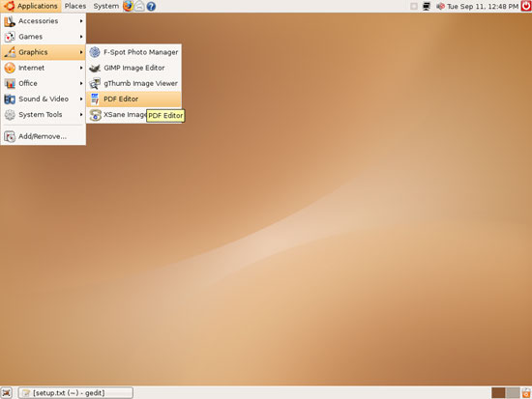
Task: Launch Firefox from the top panel icon
Action: 128,6
